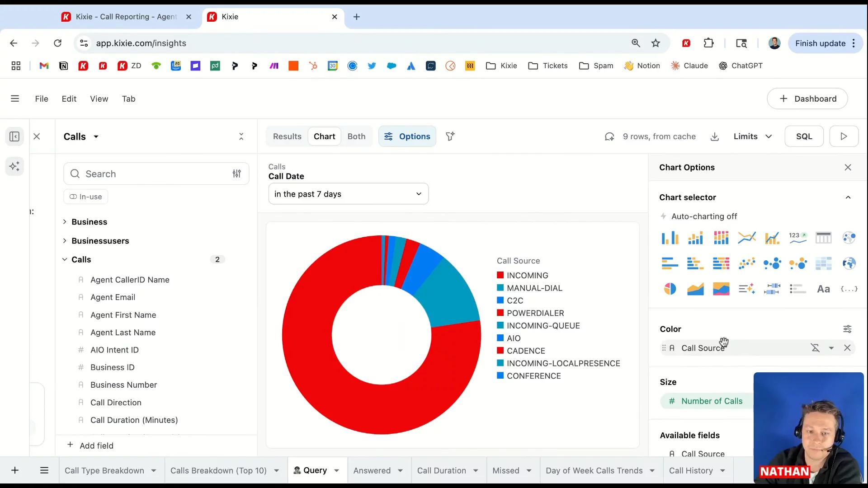
Task: Switch to the Call Duration tab
Action: [x=441, y=470]
